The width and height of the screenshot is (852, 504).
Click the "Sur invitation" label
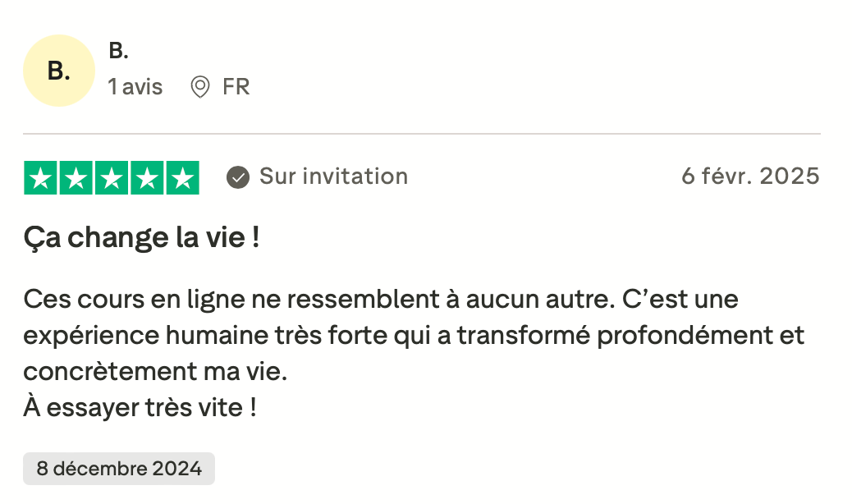[x=333, y=176]
